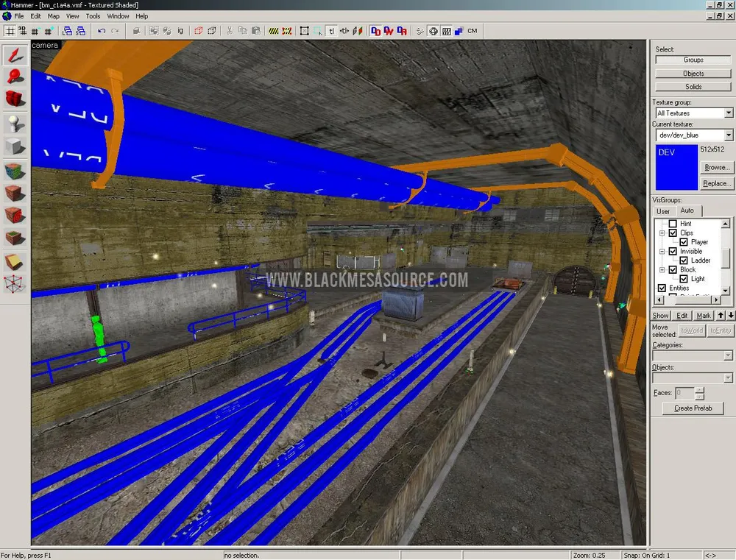Select the red arrow Selection tool
Viewport: 736px width, 560px height.
point(15,54)
